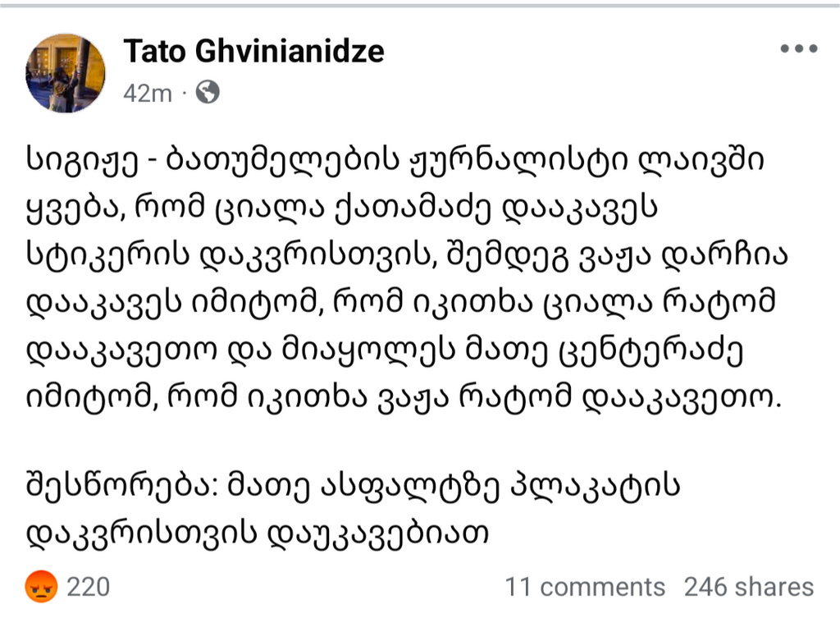Click the last main paragraph line ending დააკავეთო.
This screenshot has width=840, height=632.
[404, 398]
